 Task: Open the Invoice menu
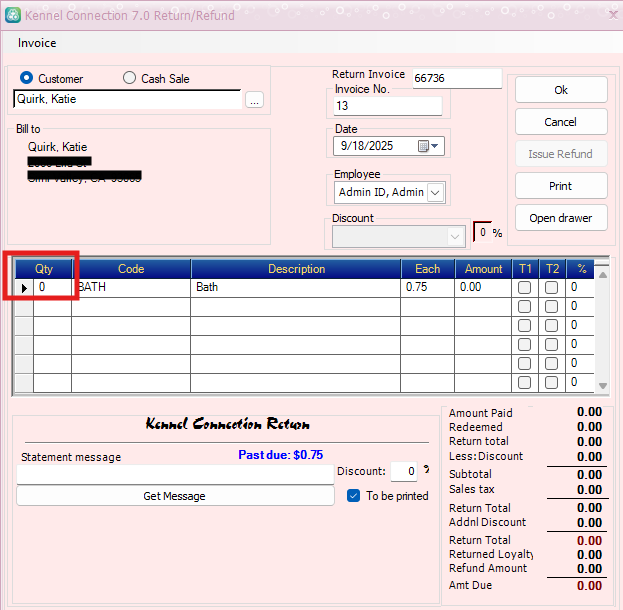37,43
